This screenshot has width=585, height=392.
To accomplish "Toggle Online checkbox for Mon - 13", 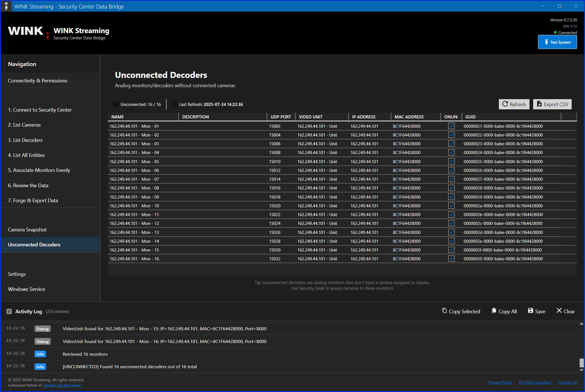I will click(x=451, y=232).
